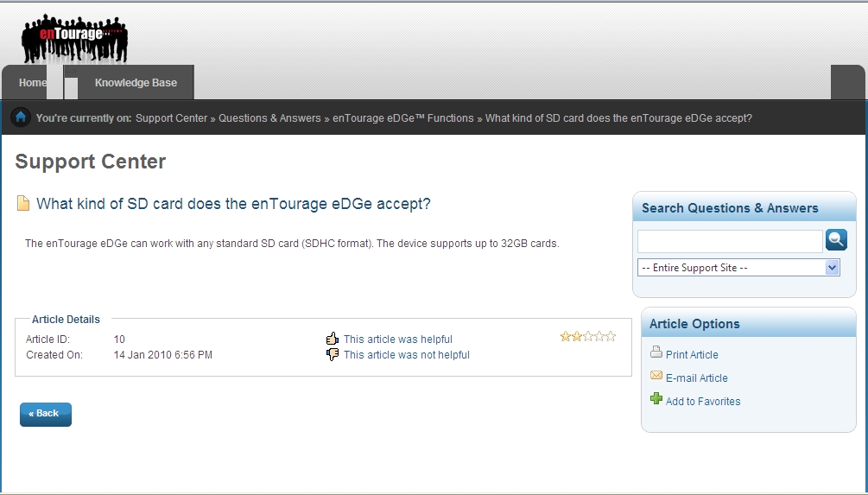Rate the article with the third star
Viewport: 868px width, 495px height.
tap(588, 336)
